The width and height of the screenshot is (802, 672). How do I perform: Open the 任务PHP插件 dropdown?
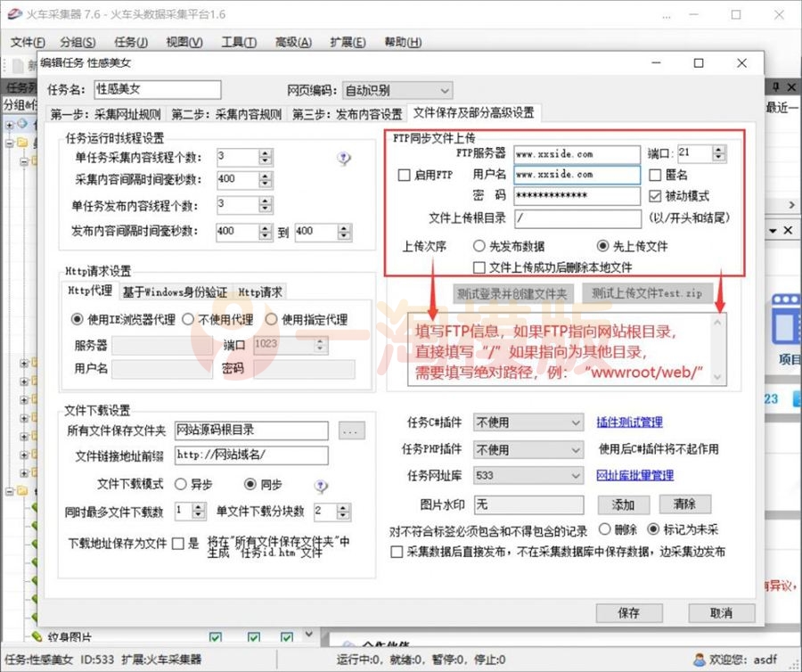[x=528, y=449]
